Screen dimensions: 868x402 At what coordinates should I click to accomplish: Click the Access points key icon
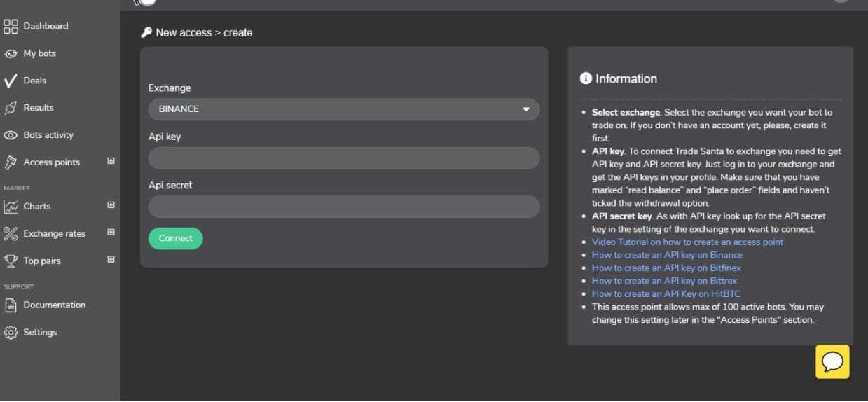pyautogui.click(x=11, y=162)
